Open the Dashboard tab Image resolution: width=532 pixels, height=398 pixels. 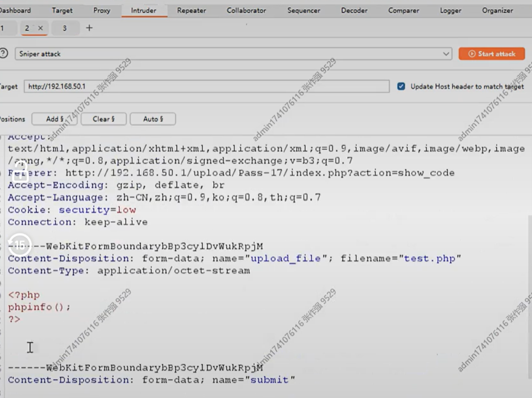click(x=14, y=10)
